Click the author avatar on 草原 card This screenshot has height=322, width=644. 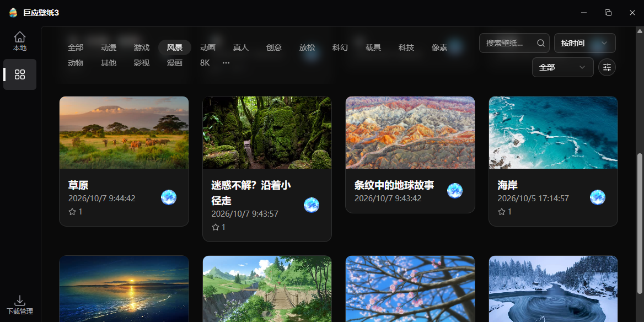169,197
